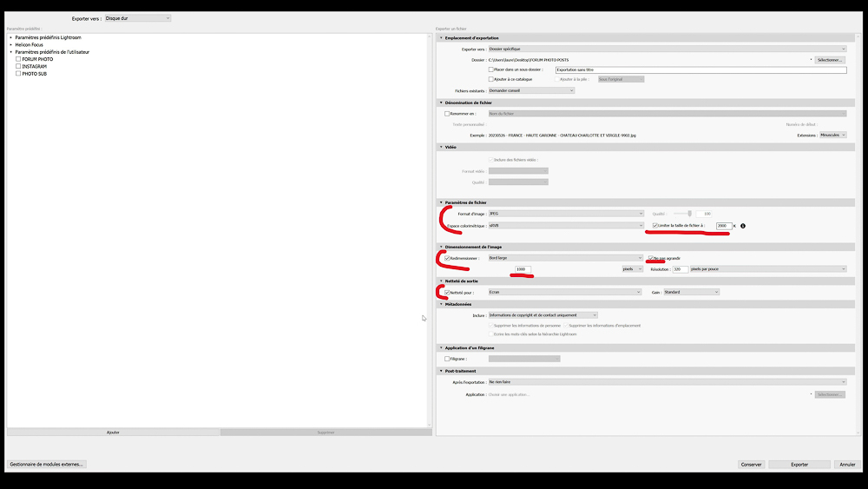Open Gestionnaire de modules externes
868x489 pixels.
point(47,464)
